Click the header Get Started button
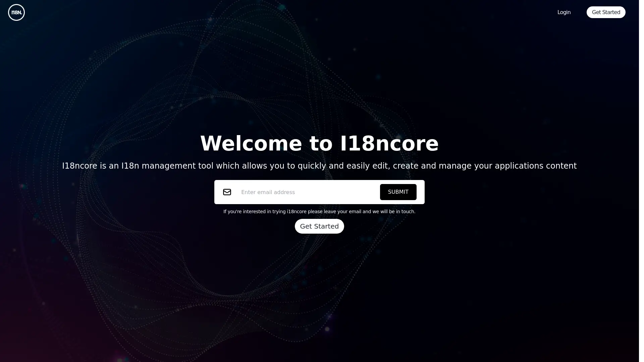This screenshot has height=362, width=644. click(x=606, y=12)
